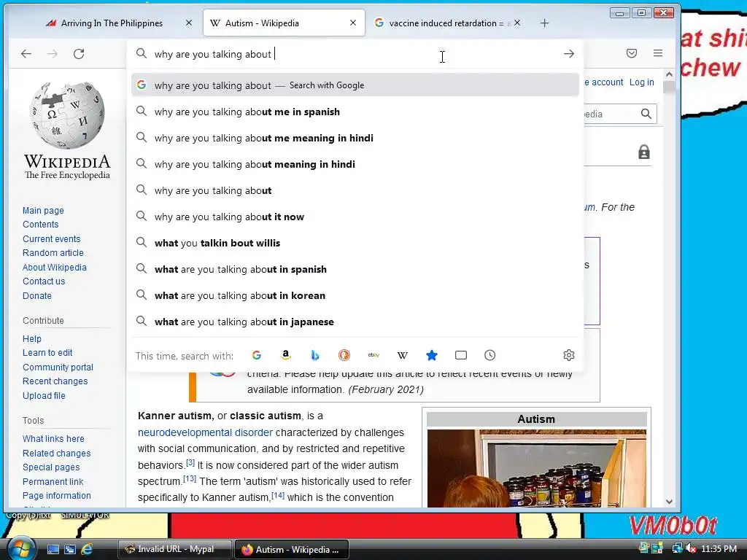The width and height of the screenshot is (747, 560).
Task: Open the Current events link
Action: click(52, 239)
